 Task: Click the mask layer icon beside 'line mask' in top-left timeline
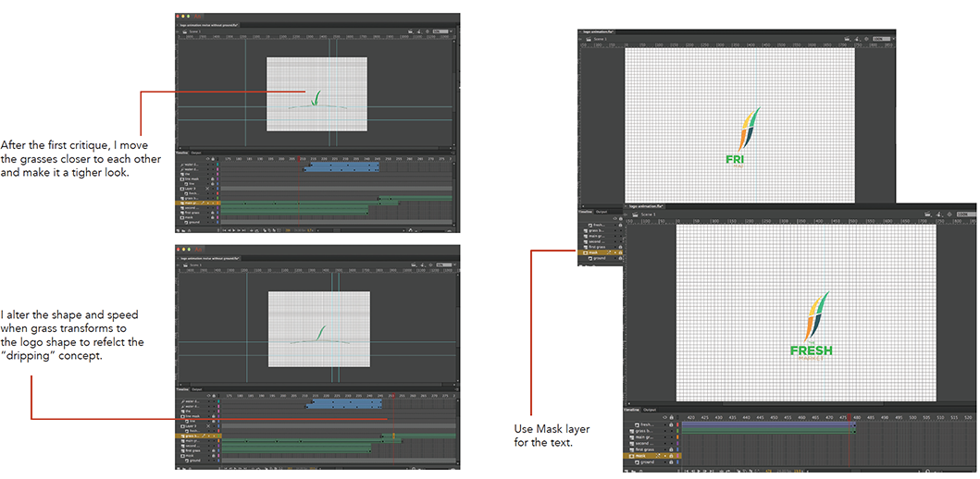(182, 179)
